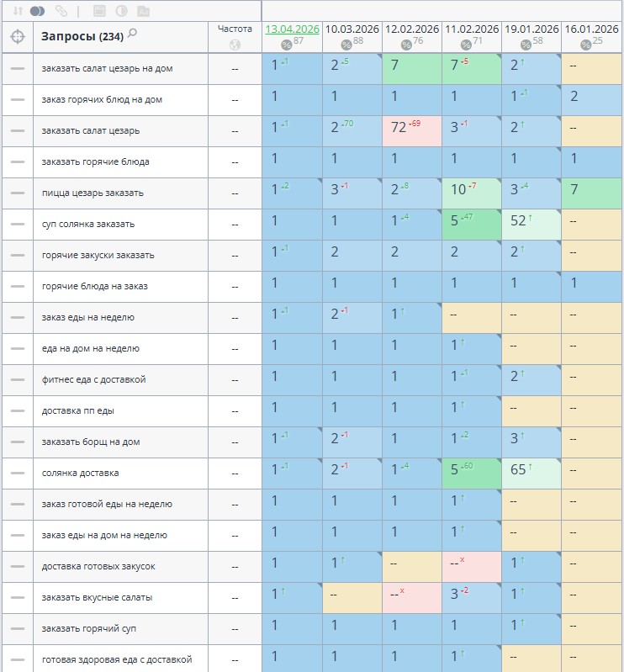Image resolution: width=624 pixels, height=672 pixels.
Task: Click the crosshair target icon
Action: coord(18,37)
